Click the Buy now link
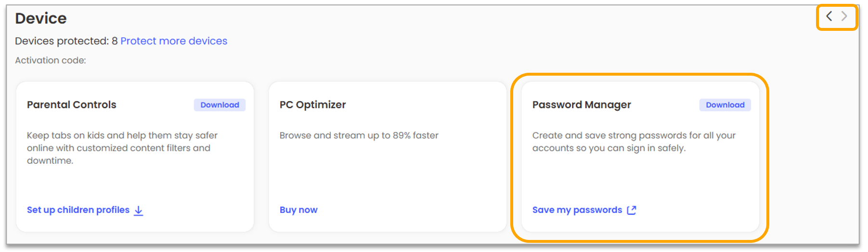 (x=298, y=210)
